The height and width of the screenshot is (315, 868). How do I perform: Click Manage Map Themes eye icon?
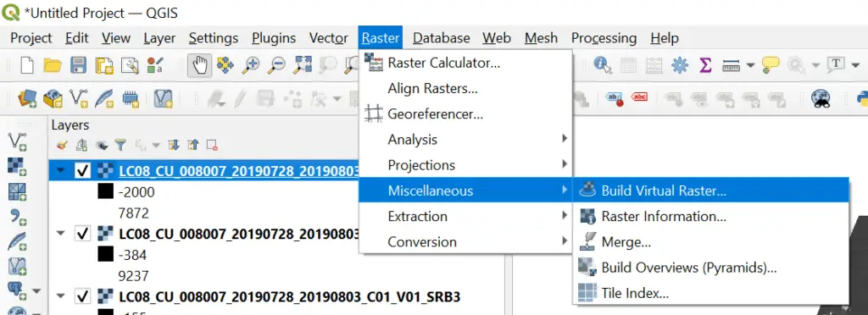tap(102, 146)
